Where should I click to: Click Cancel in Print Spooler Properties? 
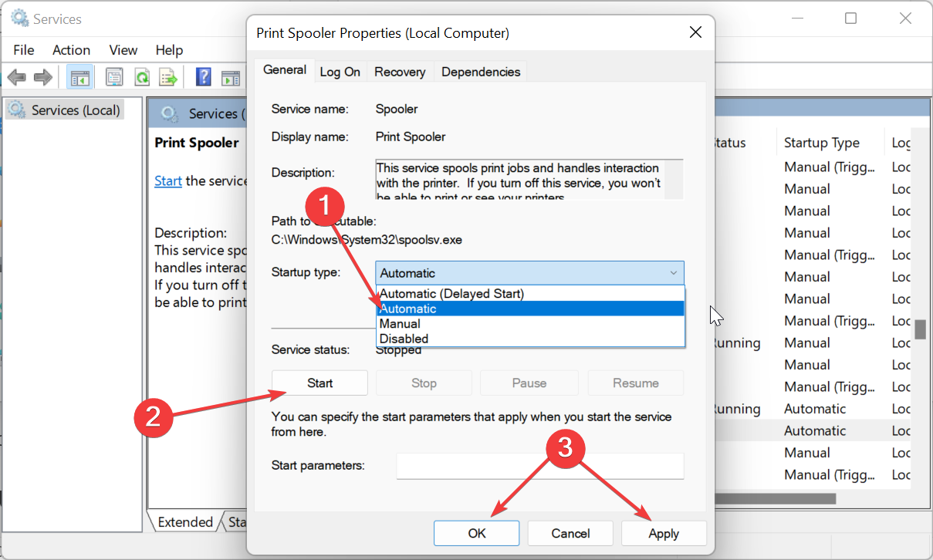[570, 533]
